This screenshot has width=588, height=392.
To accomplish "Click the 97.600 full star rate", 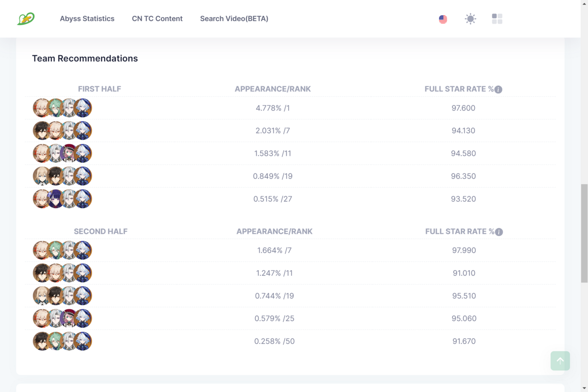I will [x=464, y=108].
